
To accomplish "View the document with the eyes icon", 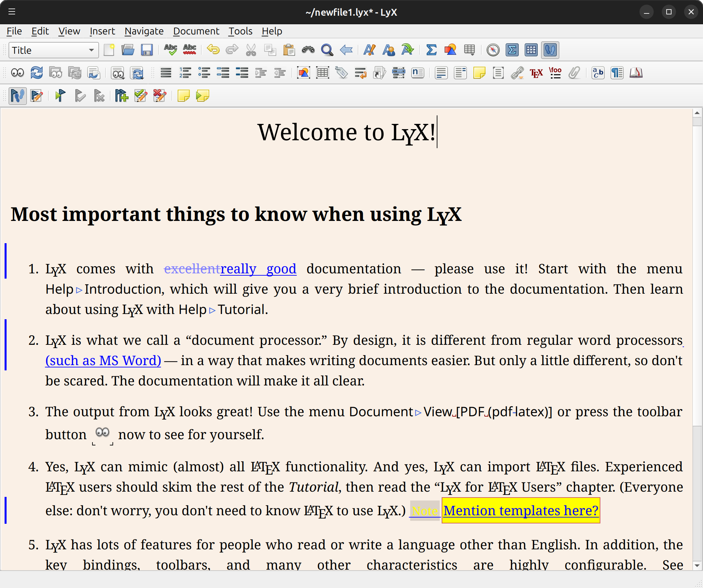I will 17,73.
